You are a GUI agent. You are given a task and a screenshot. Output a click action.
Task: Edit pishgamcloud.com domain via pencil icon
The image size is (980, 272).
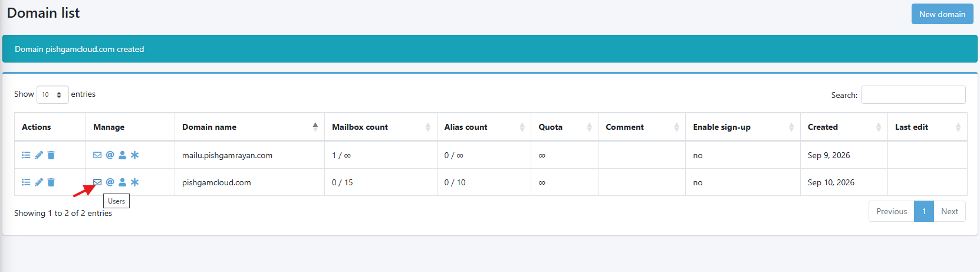click(x=39, y=182)
